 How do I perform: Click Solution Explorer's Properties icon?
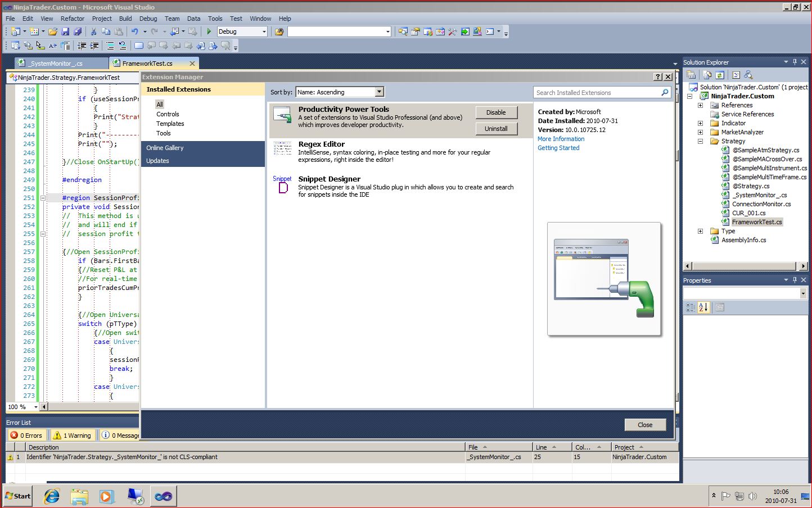(x=692, y=75)
